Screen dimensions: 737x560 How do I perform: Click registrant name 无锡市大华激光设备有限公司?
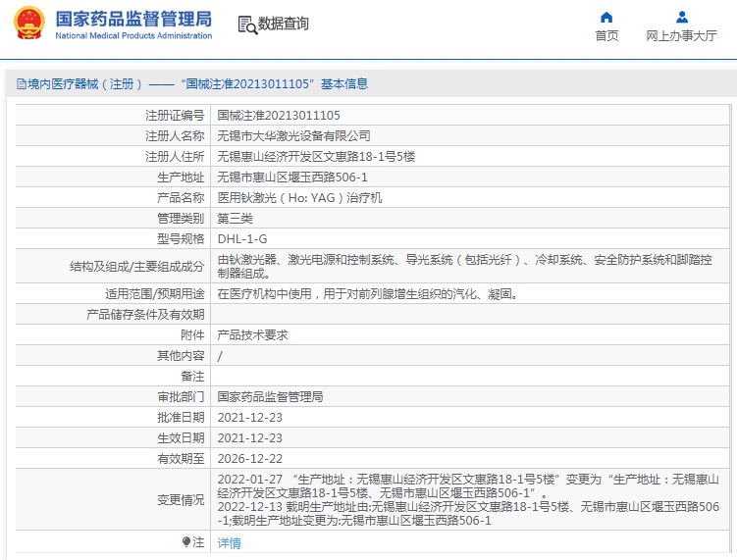pyautogui.click(x=293, y=135)
